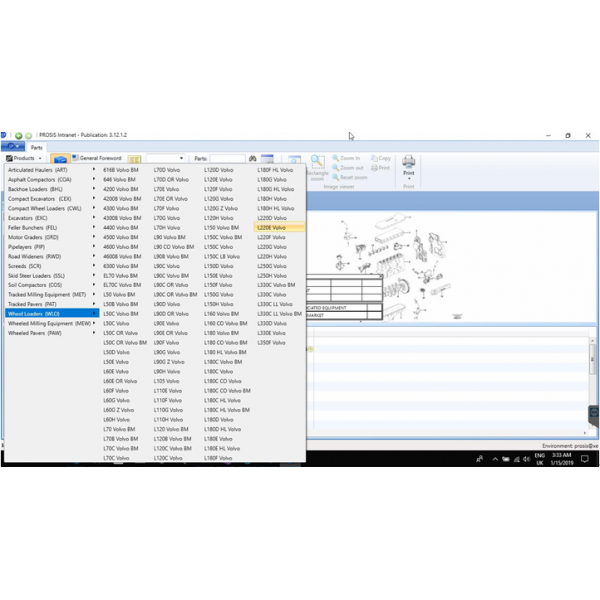Select model L150H Volvo
Viewport: 600px width, 600px height.
coord(218,304)
